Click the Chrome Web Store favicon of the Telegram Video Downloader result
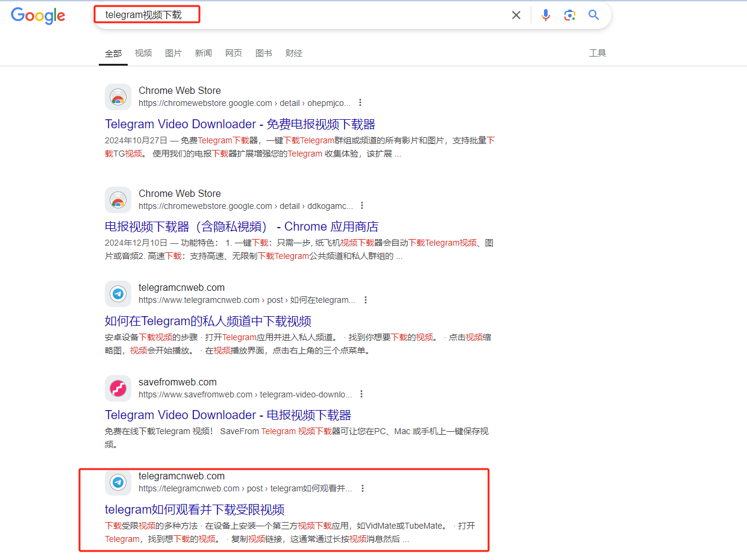747x560 pixels. tap(118, 97)
